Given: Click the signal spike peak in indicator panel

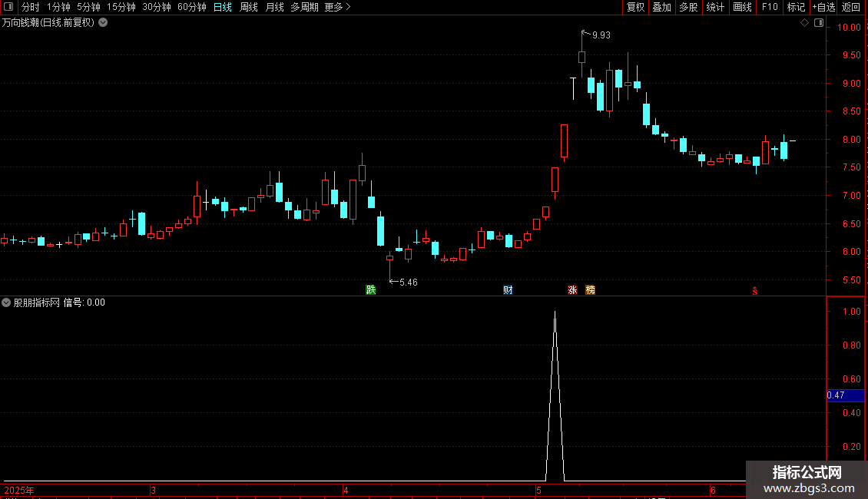Looking at the screenshot, I should pos(555,313).
